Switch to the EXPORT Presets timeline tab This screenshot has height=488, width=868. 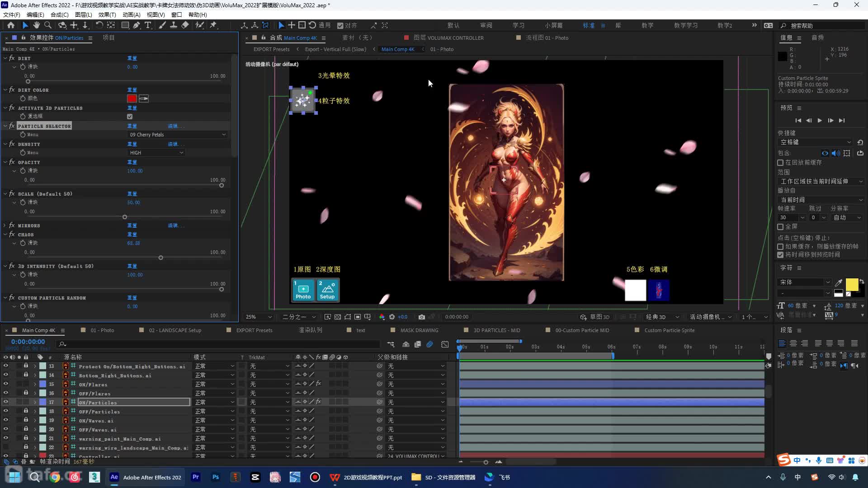[254, 330]
